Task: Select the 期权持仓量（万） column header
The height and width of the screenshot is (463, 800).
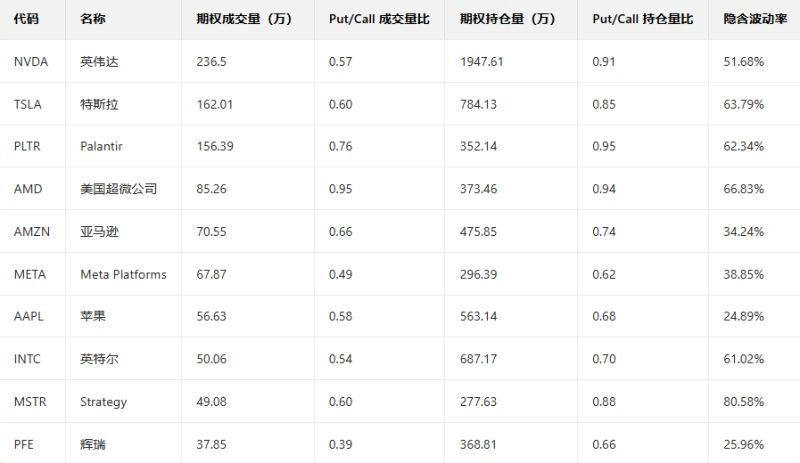Action: click(x=507, y=19)
